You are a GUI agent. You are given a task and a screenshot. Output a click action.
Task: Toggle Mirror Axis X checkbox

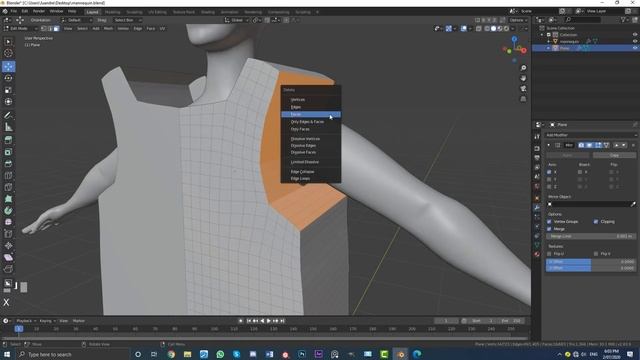pos(549,172)
